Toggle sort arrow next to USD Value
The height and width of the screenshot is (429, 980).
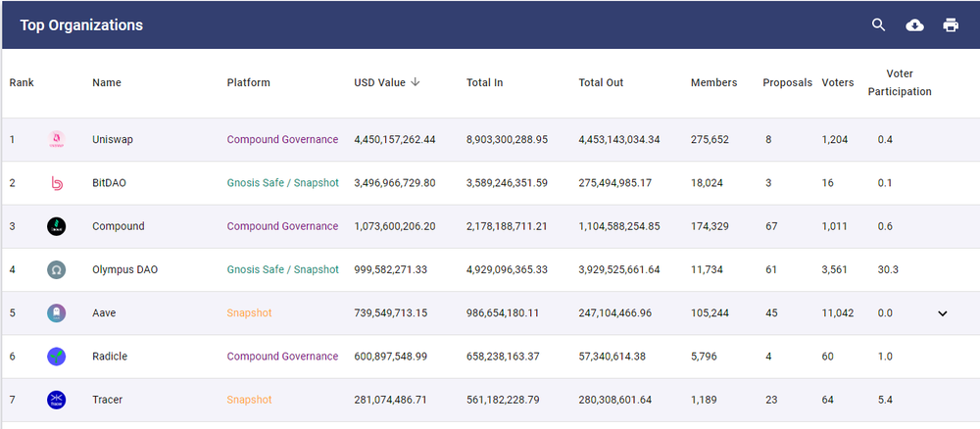click(416, 82)
